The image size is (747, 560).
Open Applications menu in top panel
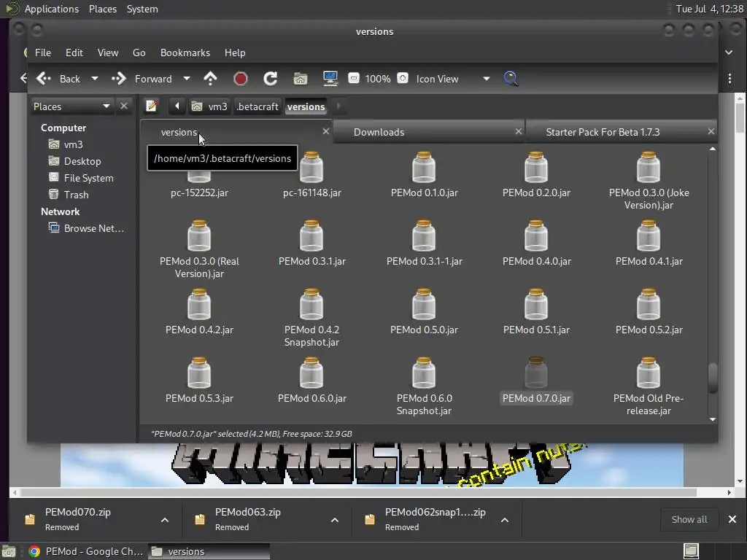pos(52,9)
